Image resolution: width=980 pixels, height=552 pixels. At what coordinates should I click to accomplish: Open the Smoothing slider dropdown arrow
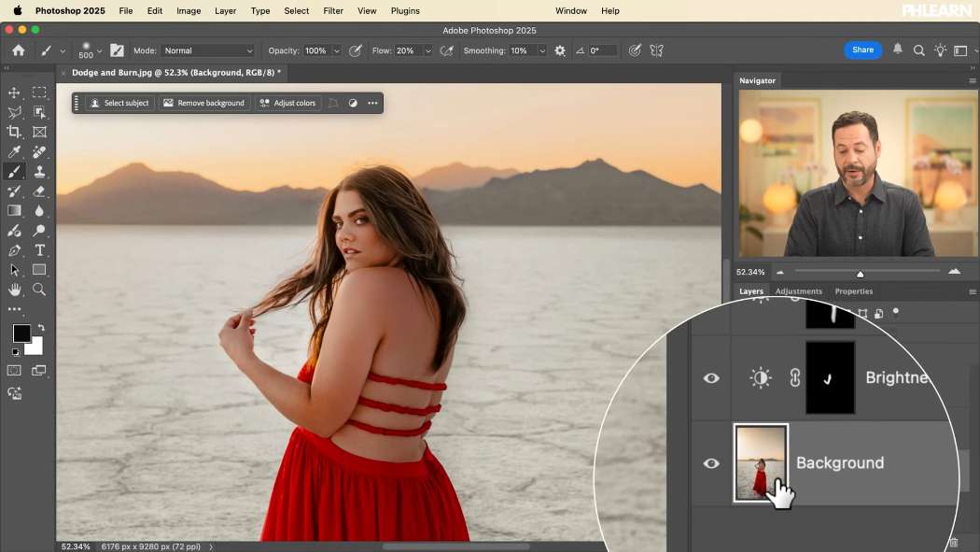coord(542,50)
